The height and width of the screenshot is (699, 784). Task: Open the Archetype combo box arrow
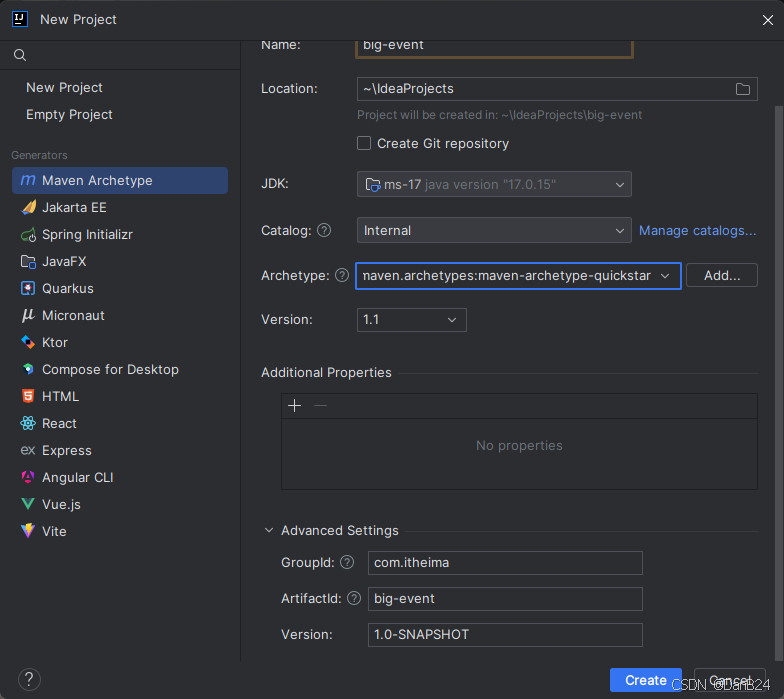[x=664, y=276]
